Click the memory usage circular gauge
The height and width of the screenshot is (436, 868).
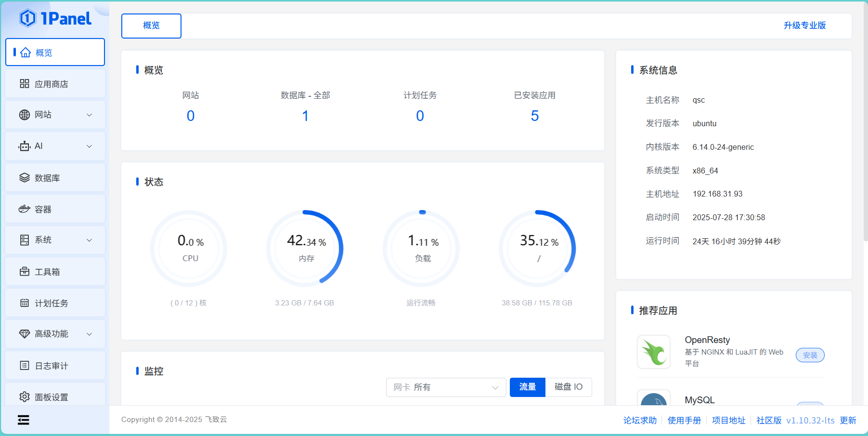[x=306, y=248]
